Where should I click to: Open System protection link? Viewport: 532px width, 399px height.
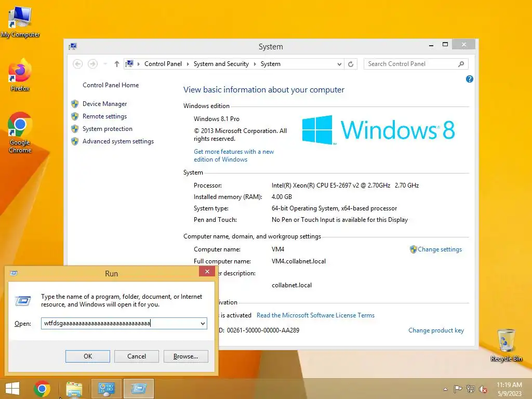[107, 129]
